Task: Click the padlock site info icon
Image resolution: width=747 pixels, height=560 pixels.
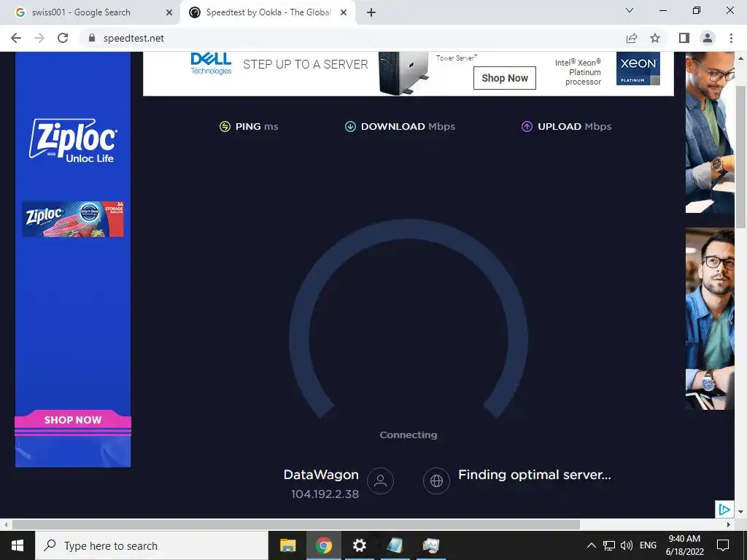Action: (x=92, y=38)
